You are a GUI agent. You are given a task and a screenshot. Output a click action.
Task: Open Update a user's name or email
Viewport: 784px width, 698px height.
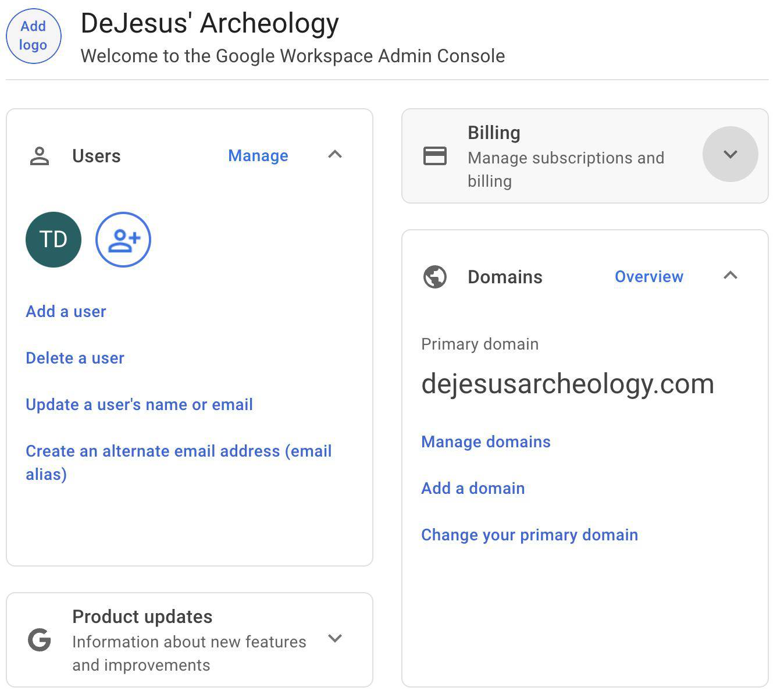(x=139, y=405)
